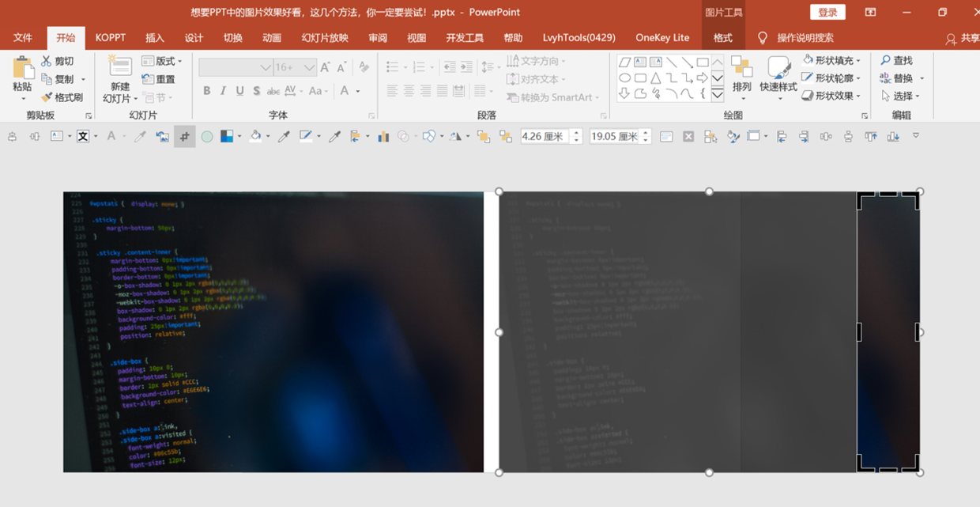The image size is (980, 507).
Task: Click the blue color swatch icon in quick toolbar
Action: point(227,137)
